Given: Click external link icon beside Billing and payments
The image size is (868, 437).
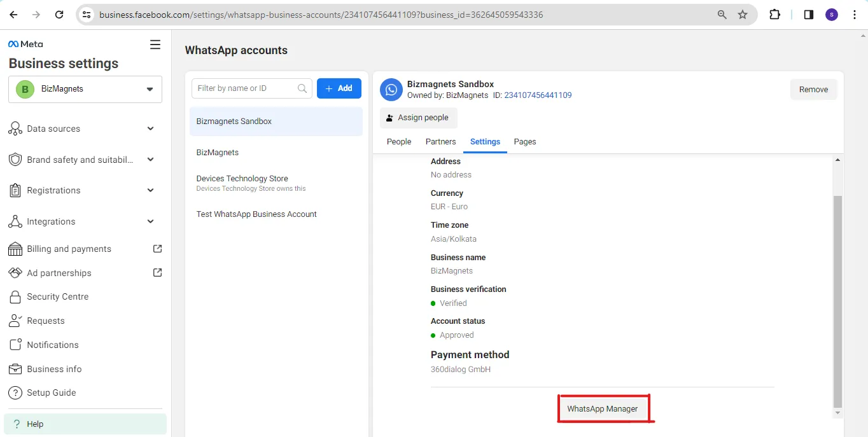Looking at the screenshot, I should click(x=158, y=249).
